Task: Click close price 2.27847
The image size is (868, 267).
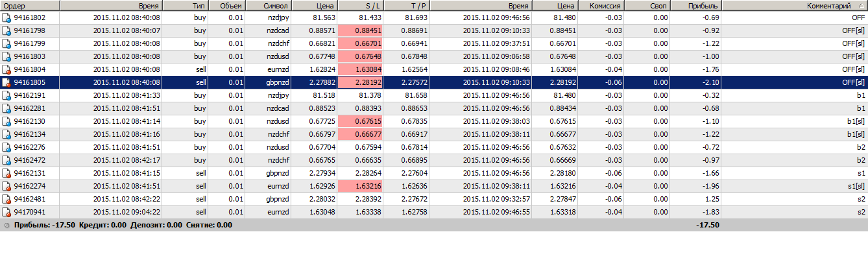Action: pos(563,199)
